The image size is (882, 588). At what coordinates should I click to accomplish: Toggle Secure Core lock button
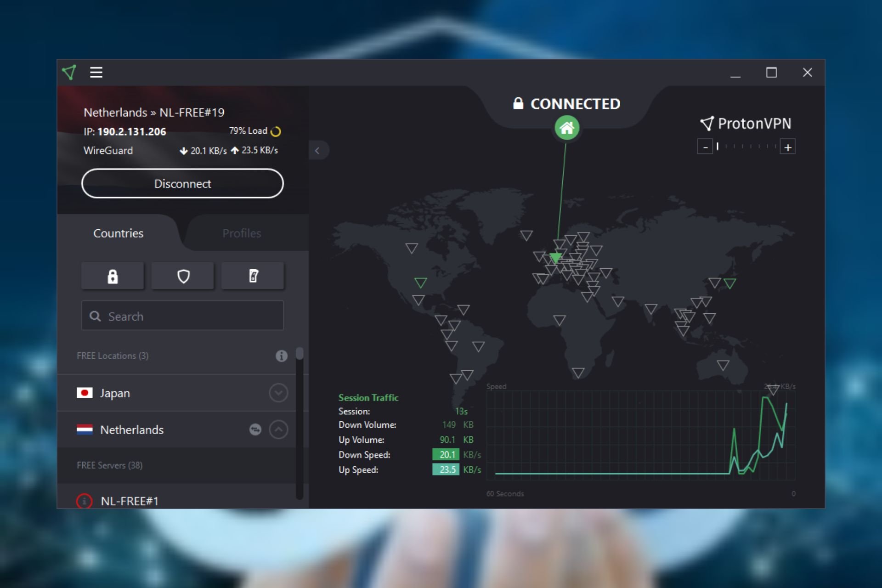tap(113, 276)
